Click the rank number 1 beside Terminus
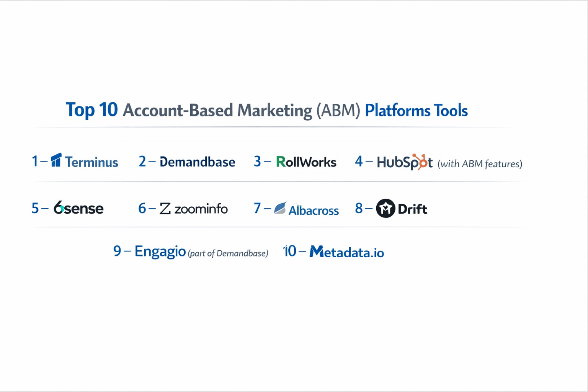The height and width of the screenshot is (392, 588). (35, 162)
